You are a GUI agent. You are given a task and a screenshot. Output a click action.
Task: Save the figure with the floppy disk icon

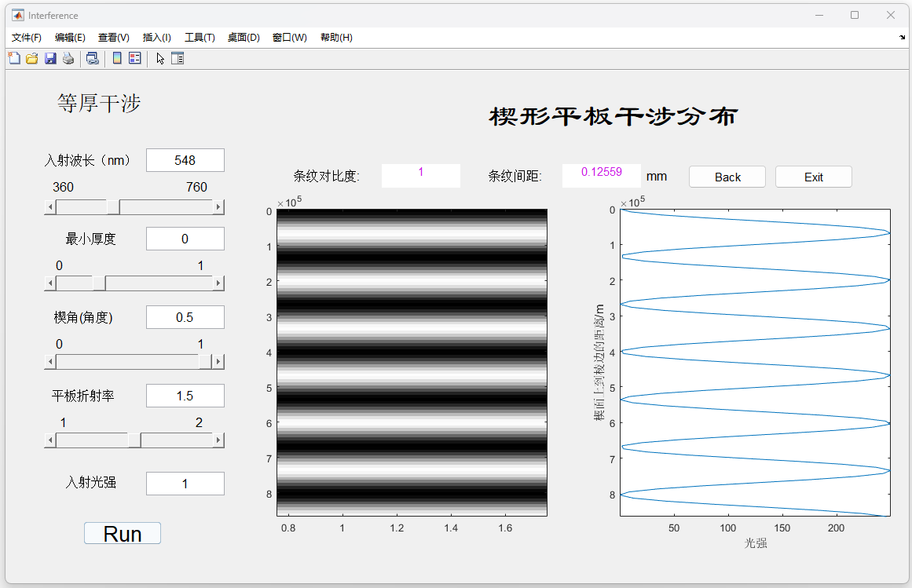tap(50, 58)
